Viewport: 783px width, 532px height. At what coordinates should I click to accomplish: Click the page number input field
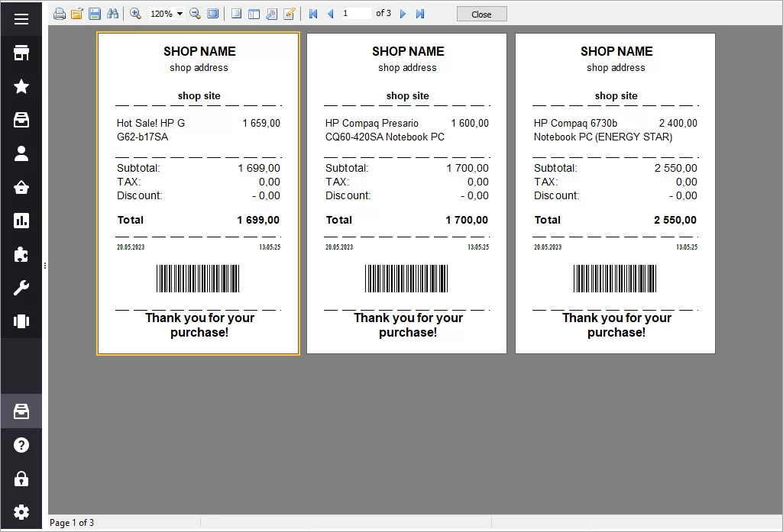point(355,14)
